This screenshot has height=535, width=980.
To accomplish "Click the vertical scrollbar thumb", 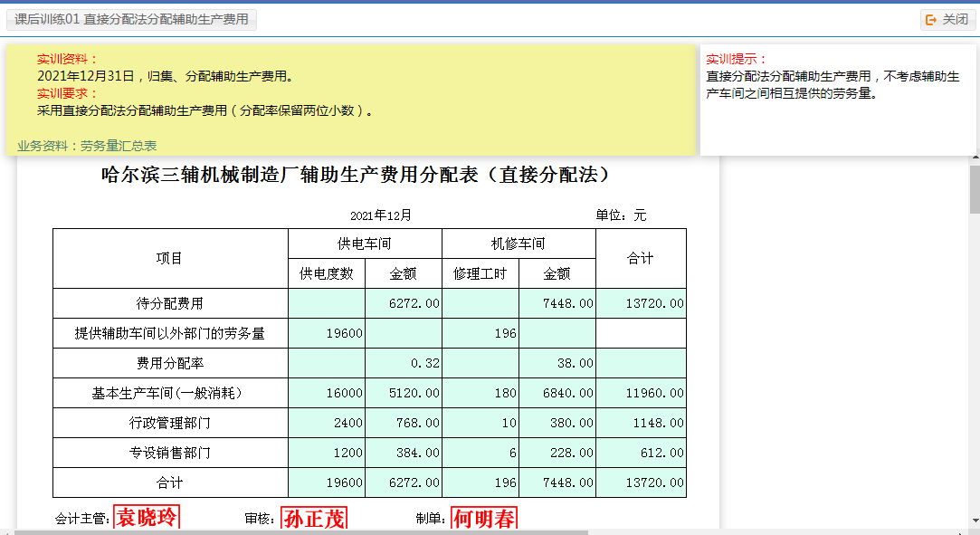I will (x=974, y=188).
